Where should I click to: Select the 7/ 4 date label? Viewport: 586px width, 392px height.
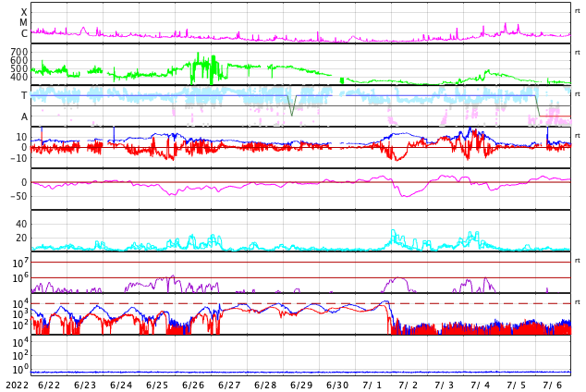(x=481, y=386)
